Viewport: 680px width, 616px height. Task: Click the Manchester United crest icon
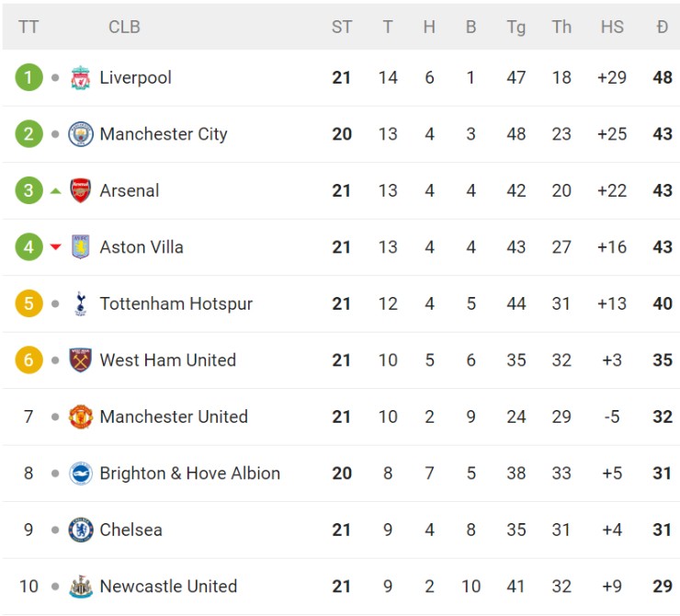pyautogui.click(x=81, y=417)
